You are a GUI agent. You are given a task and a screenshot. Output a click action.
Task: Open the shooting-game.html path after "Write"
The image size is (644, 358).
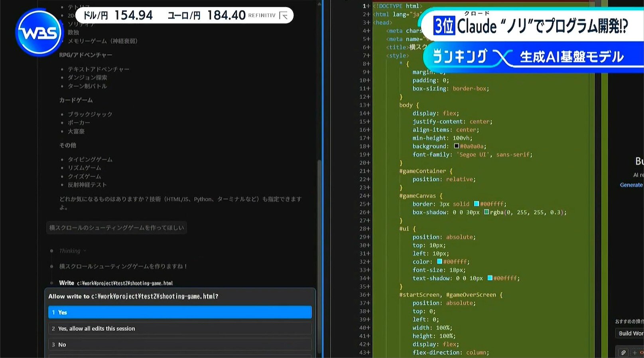[125, 283]
